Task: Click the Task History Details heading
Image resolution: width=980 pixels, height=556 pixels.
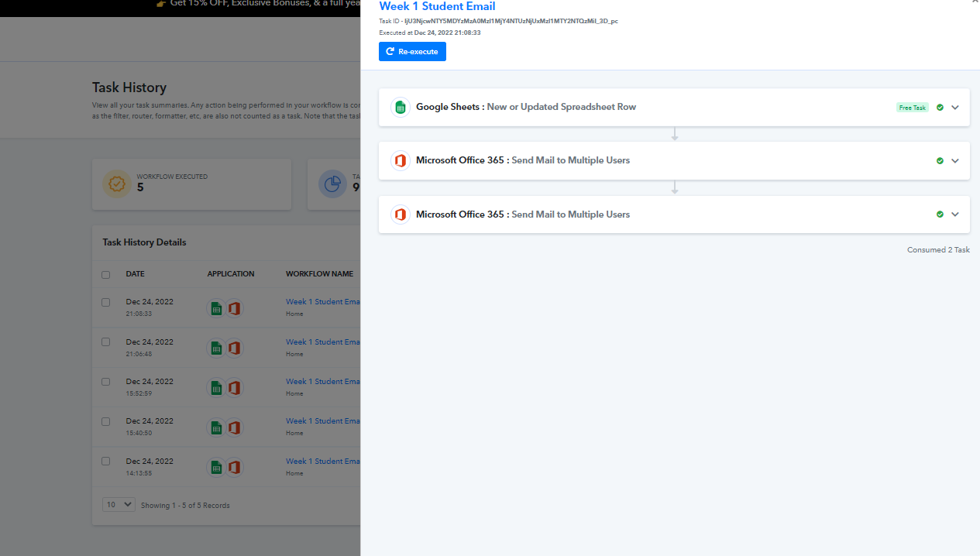Action: 144,242
